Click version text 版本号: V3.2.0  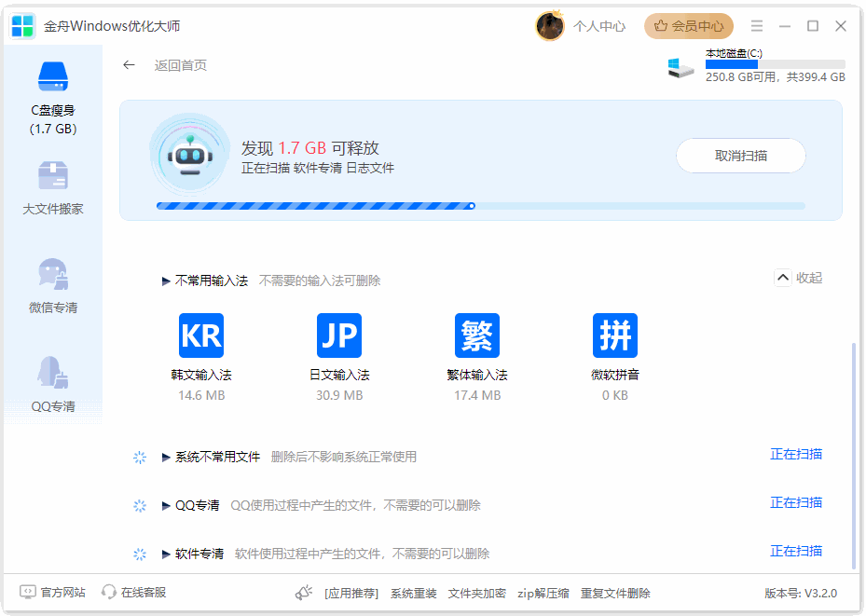coord(801,594)
